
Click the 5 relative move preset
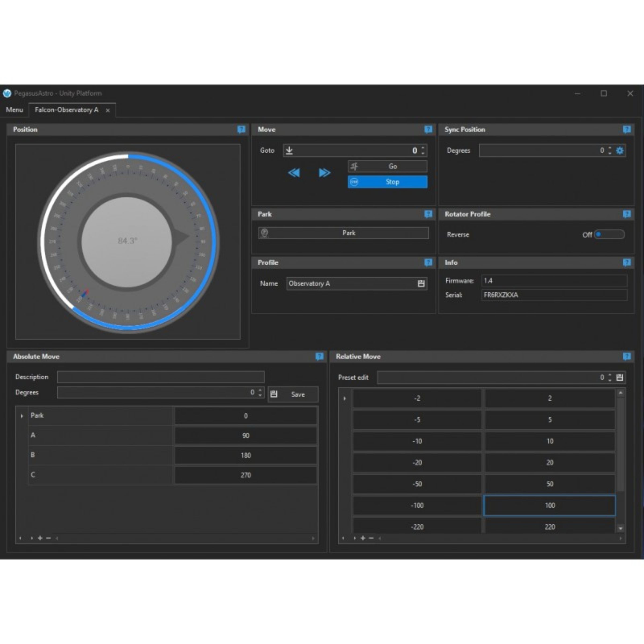pyautogui.click(x=550, y=420)
